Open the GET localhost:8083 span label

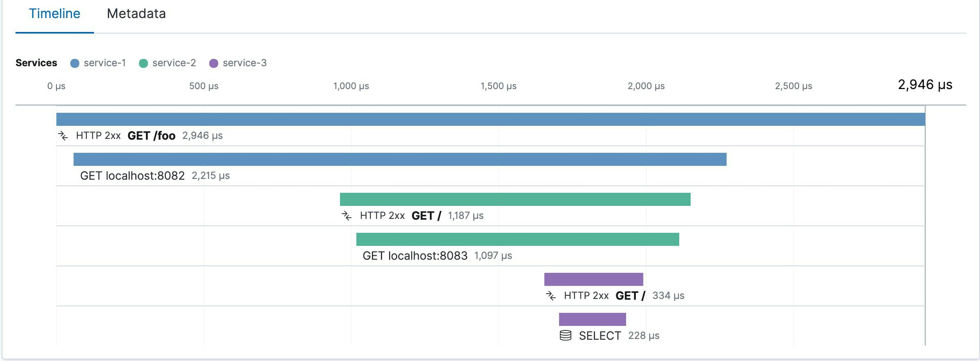pos(415,256)
